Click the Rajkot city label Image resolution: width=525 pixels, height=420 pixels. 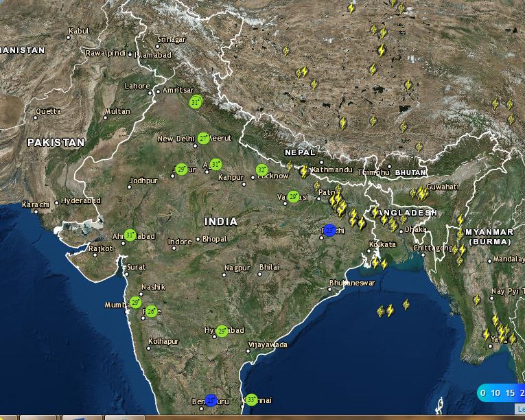click(x=101, y=248)
